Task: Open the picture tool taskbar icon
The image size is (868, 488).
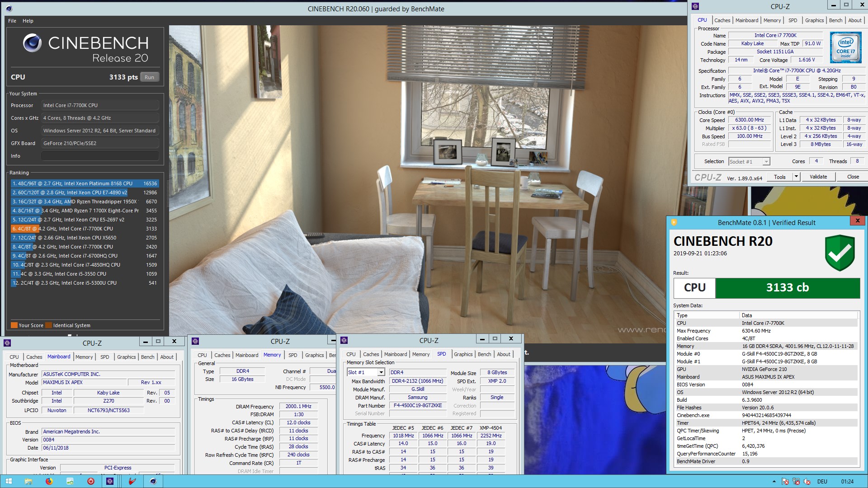Action: [70, 481]
